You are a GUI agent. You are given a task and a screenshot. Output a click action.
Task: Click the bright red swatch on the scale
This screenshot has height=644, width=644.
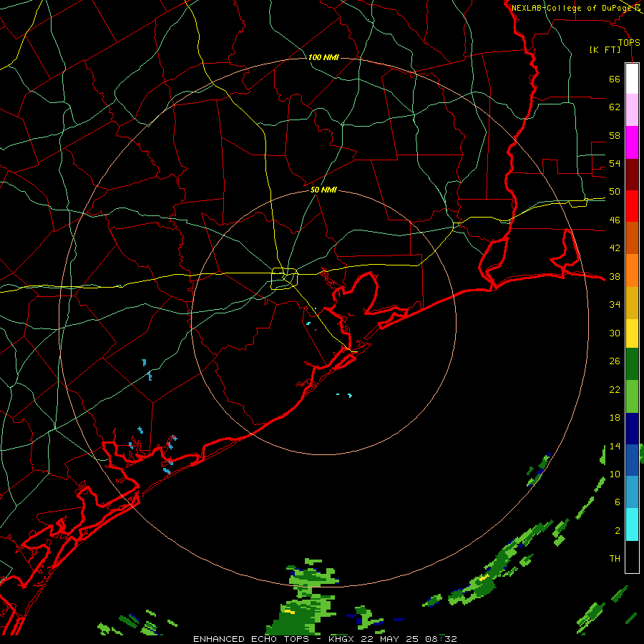point(632,206)
